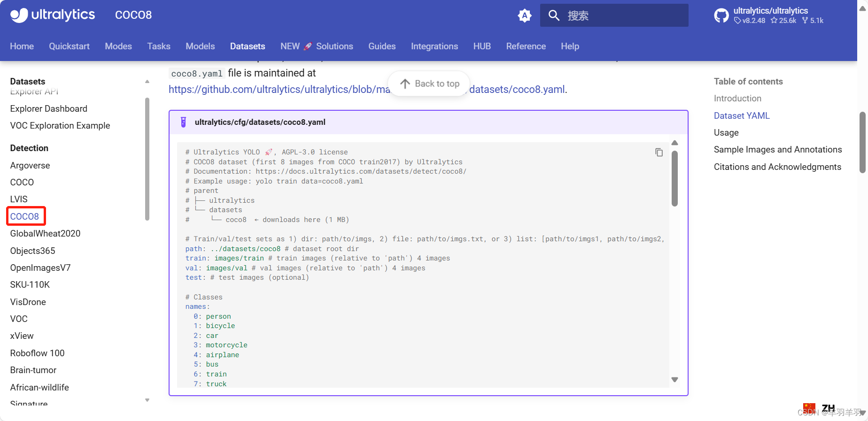Click the sidebar scrollbar thumb
This screenshot has height=421, width=868.
pyautogui.click(x=147, y=159)
